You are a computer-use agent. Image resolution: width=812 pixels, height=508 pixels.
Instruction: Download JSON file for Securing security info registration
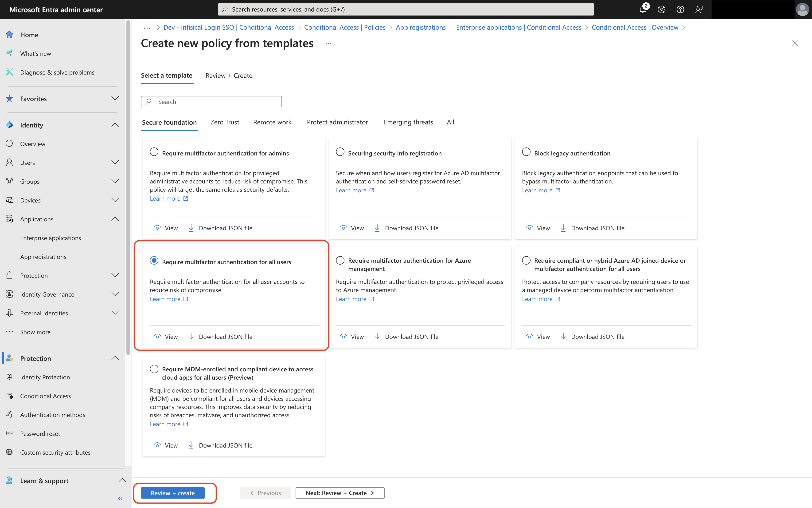coord(406,228)
